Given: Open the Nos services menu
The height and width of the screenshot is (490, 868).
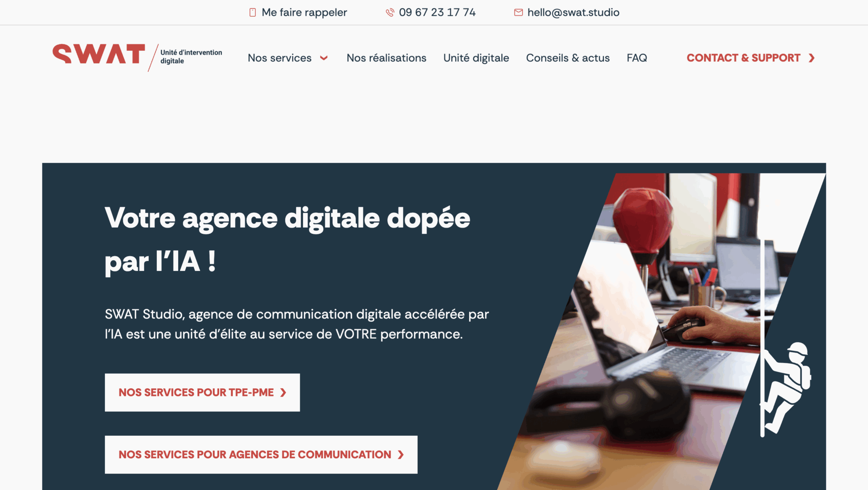Looking at the screenshot, I should (x=279, y=58).
